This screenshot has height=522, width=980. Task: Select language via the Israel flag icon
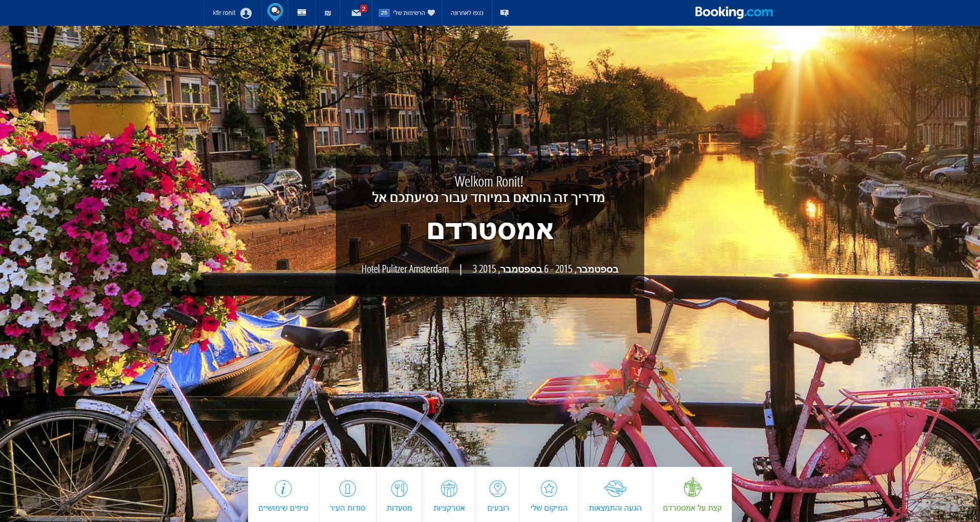[302, 12]
